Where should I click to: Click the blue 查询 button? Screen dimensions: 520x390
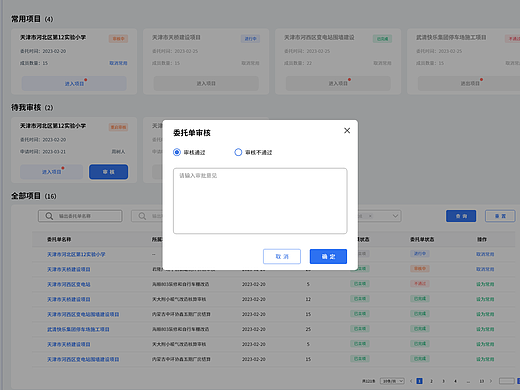click(x=461, y=216)
